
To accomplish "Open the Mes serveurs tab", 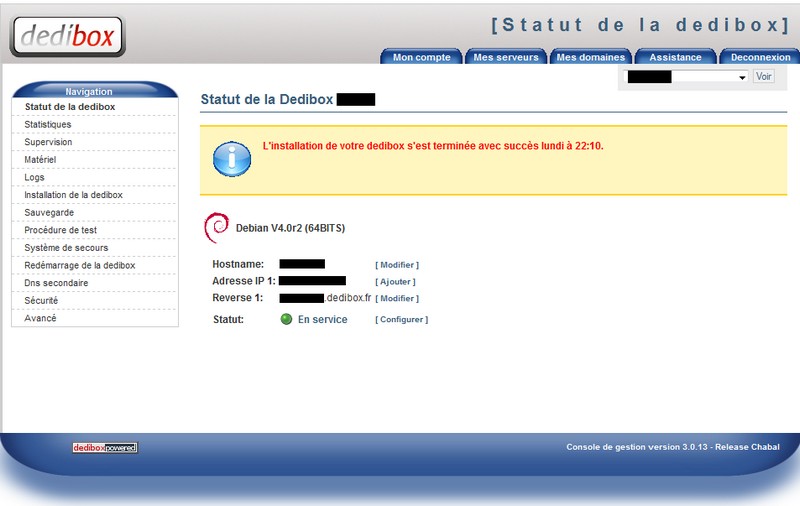I will click(x=506, y=57).
